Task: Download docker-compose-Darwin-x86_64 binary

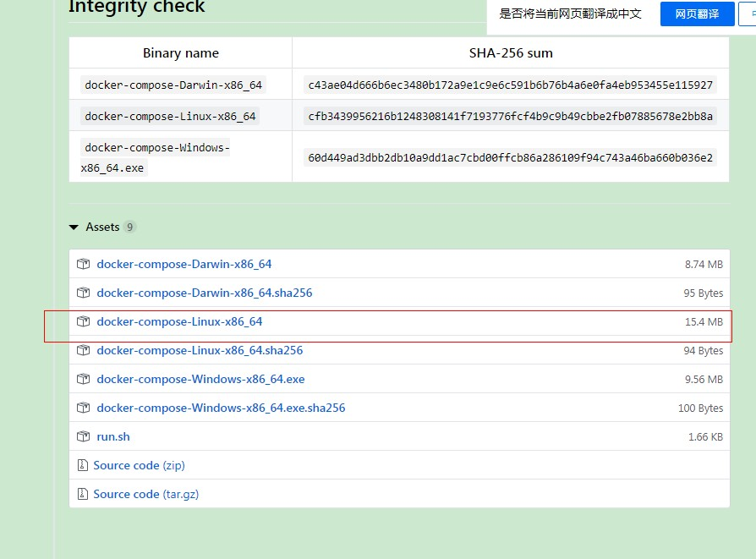Action: click(x=184, y=265)
